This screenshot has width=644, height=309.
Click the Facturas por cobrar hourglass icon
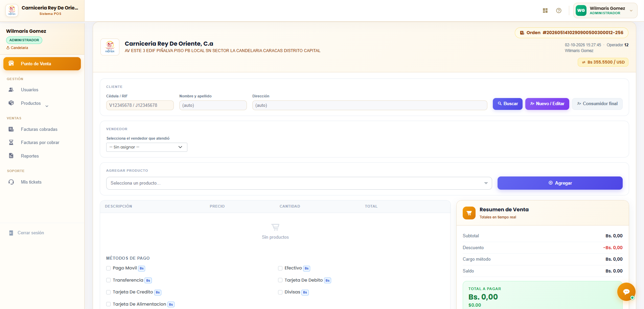tap(11, 142)
